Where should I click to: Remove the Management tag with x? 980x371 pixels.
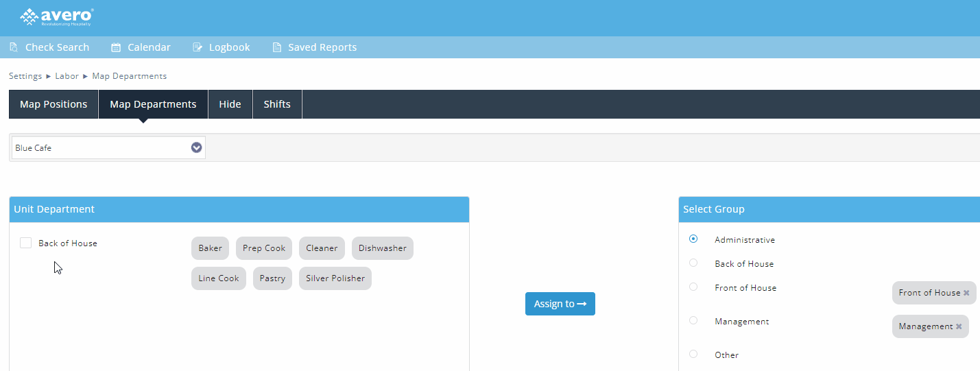(x=959, y=326)
